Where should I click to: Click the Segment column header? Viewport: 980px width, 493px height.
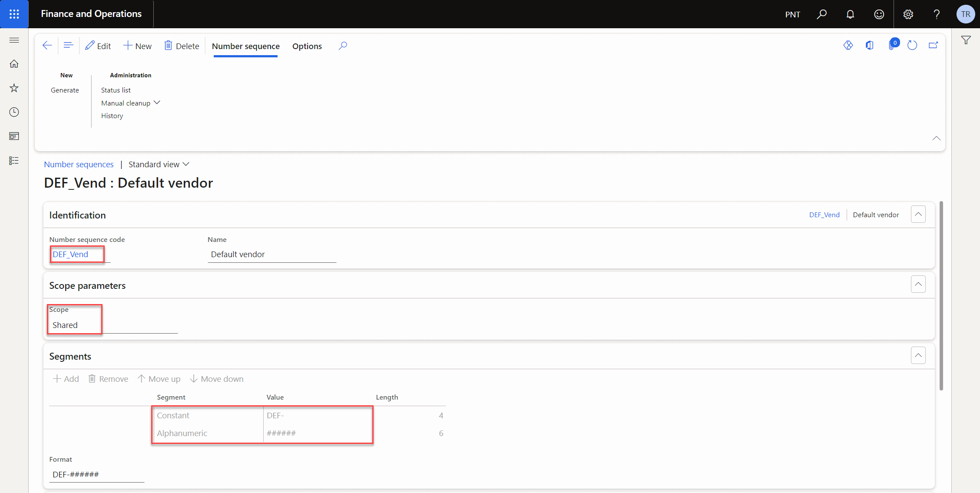[x=171, y=397]
